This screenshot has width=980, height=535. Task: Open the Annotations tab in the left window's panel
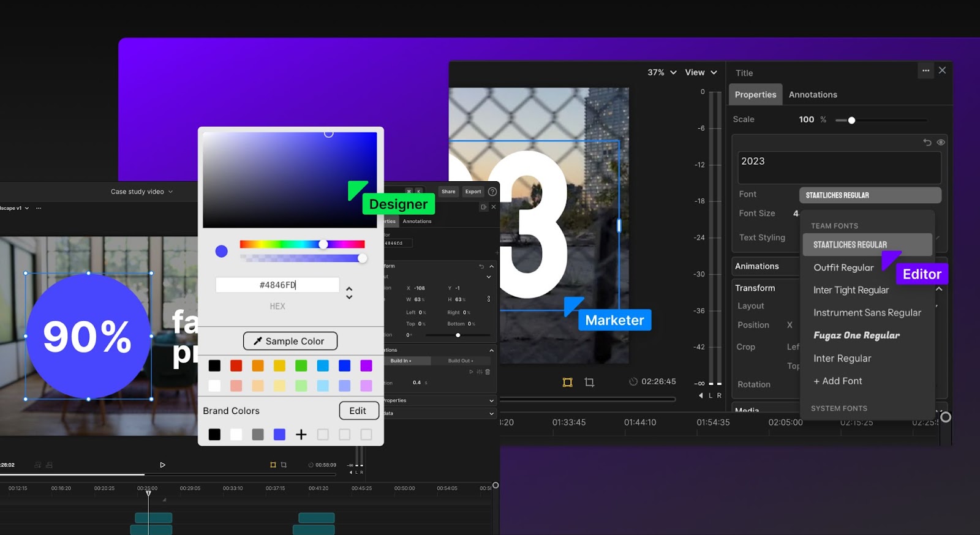click(417, 221)
